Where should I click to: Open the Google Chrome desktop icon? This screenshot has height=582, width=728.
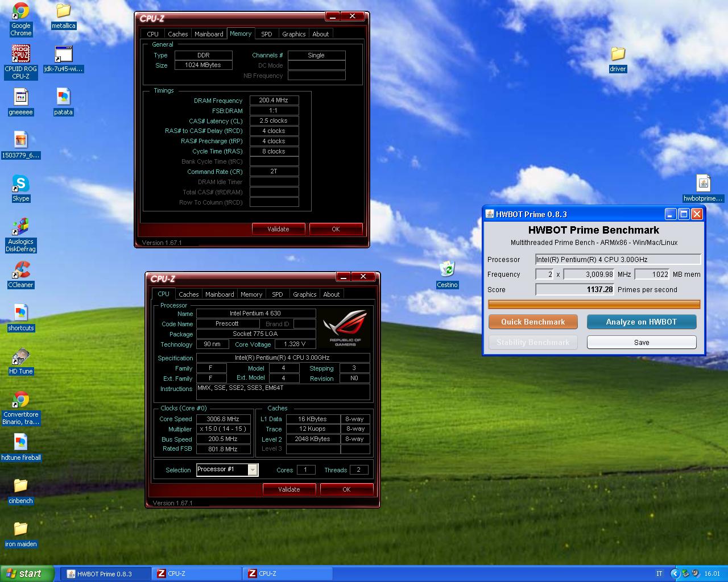(21, 19)
